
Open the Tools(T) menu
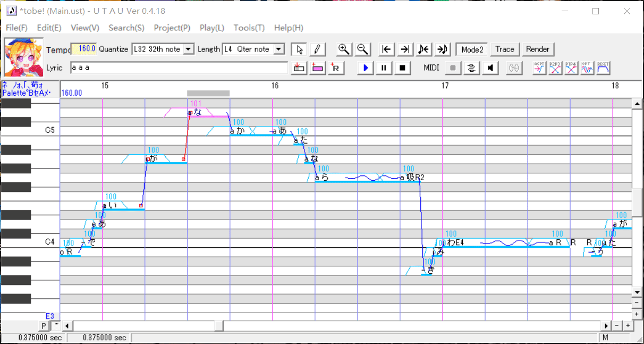[249, 28]
